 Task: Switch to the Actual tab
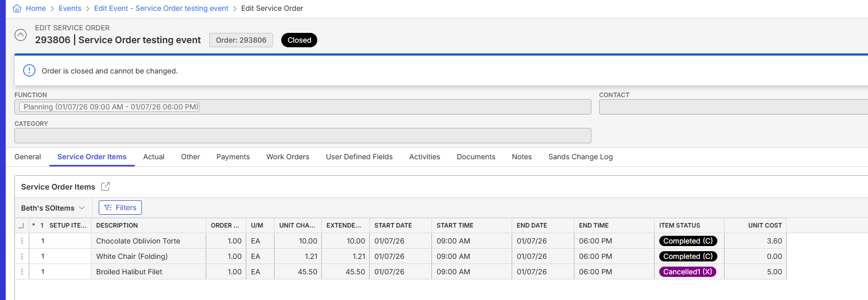coord(154,157)
